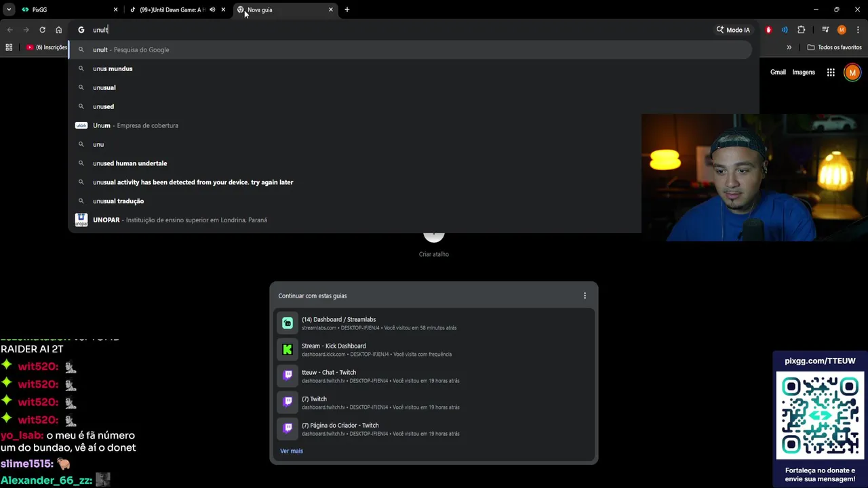
Task: Close the Until Dawn Game tab
Action: [223, 9]
